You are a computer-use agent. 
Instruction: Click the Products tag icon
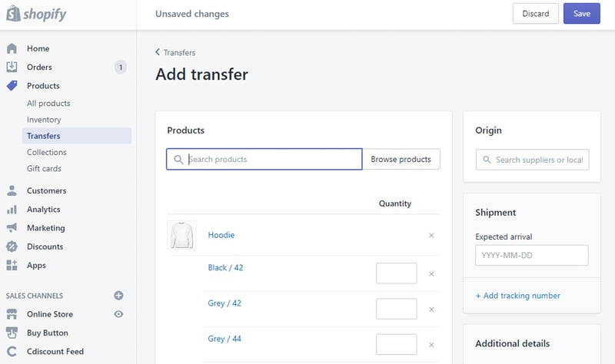pos(12,85)
